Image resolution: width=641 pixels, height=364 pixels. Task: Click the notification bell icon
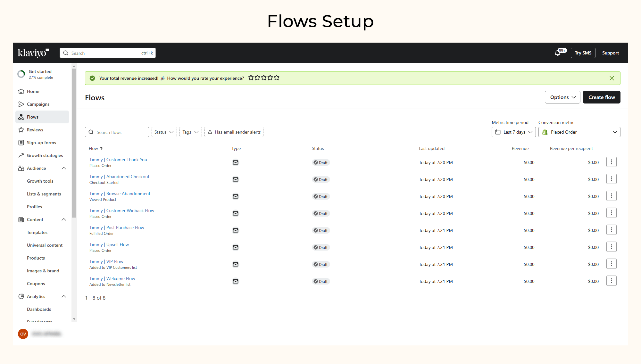(x=558, y=53)
